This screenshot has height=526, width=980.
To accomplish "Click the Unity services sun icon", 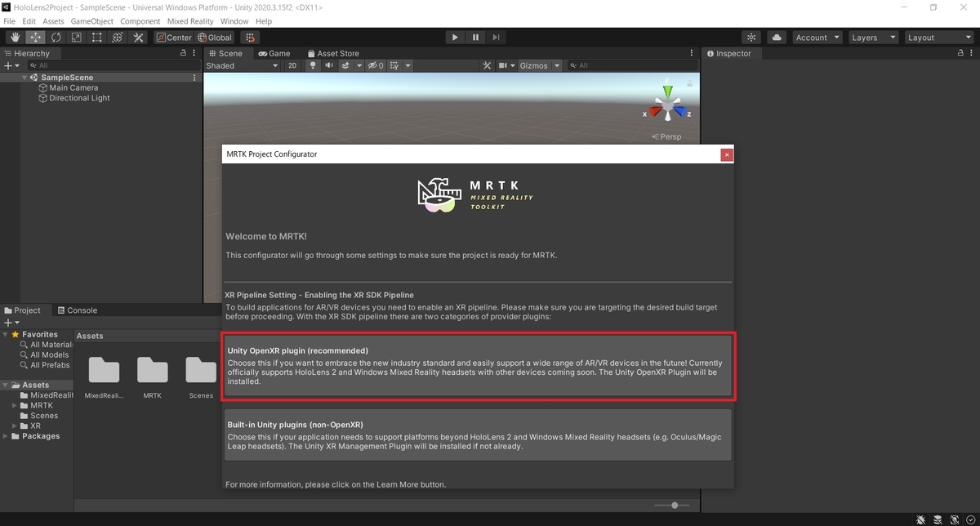I will (751, 37).
